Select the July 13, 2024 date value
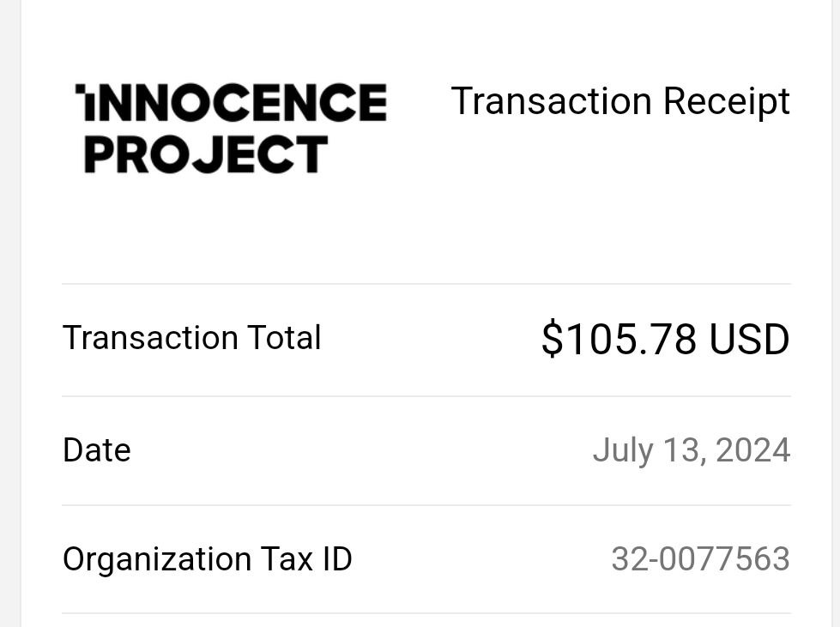Image resolution: width=840 pixels, height=627 pixels. [x=691, y=450]
